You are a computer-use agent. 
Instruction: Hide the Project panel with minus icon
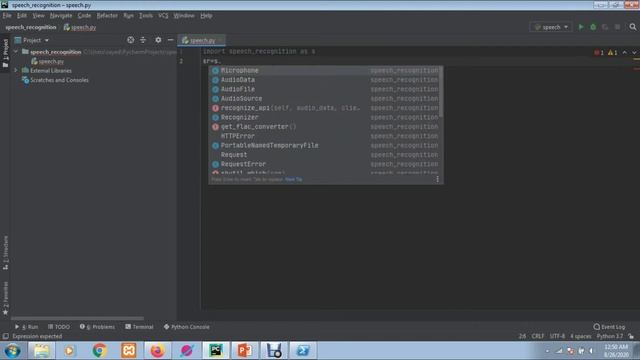(171, 40)
